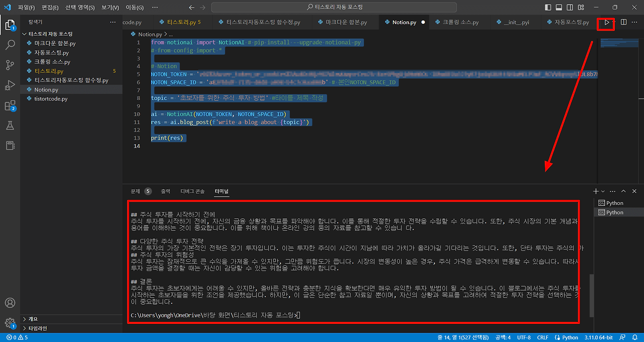Image resolution: width=644 pixels, height=342 pixels.
Task: Go to line via 줄 14, 열 1
Action: point(463,337)
